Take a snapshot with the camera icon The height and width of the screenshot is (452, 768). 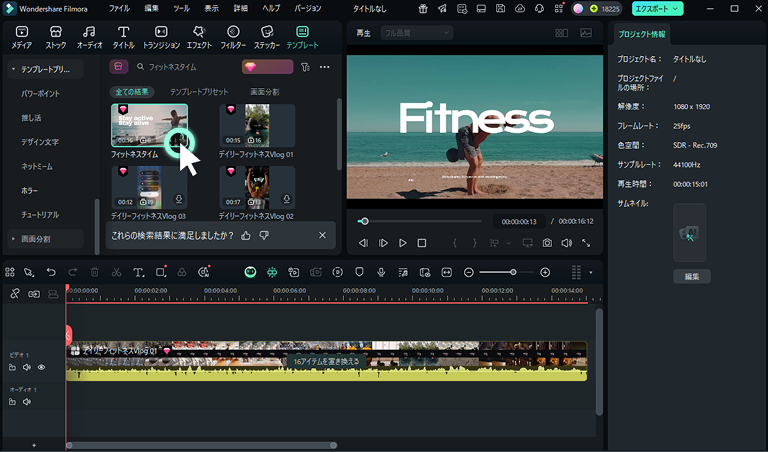tap(547, 243)
